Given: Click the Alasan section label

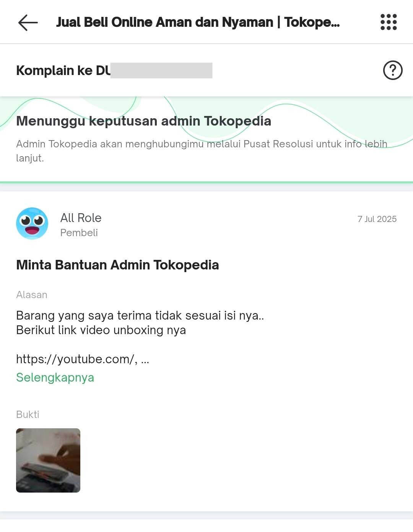Looking at the screenshot, I should tap(32, 295).
